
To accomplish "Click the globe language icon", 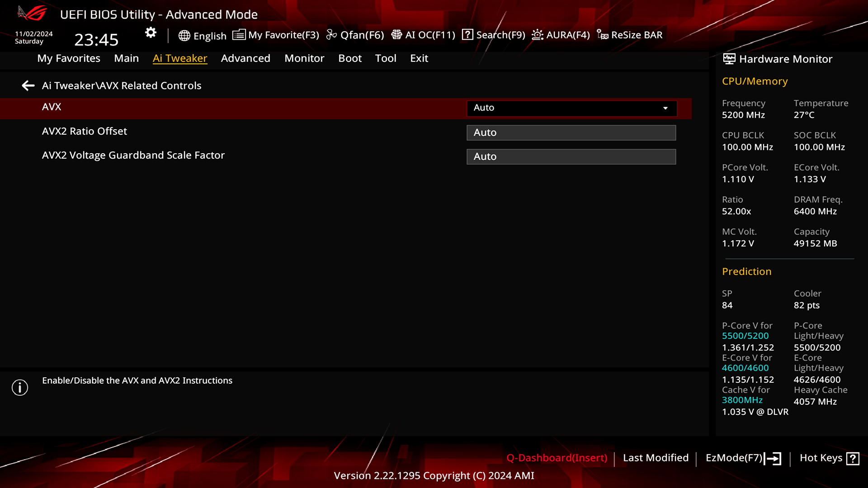I will [x=184, y=36].
